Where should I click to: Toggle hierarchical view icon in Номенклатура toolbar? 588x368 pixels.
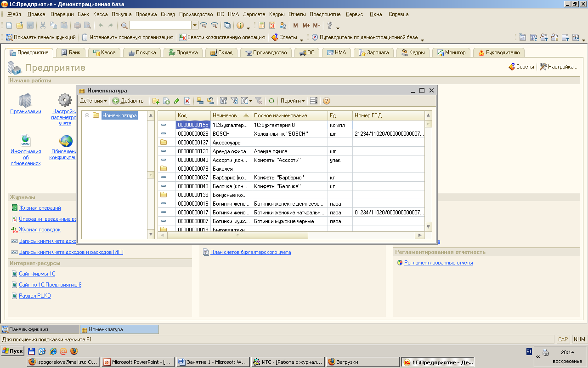[x=200, y=101]
